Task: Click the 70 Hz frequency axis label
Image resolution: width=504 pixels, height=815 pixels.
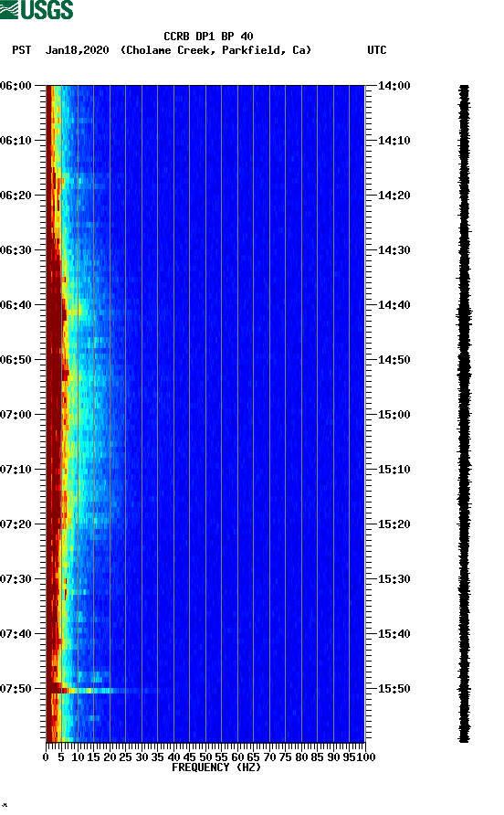Action: pyautogui.click(x=269, y=757)
